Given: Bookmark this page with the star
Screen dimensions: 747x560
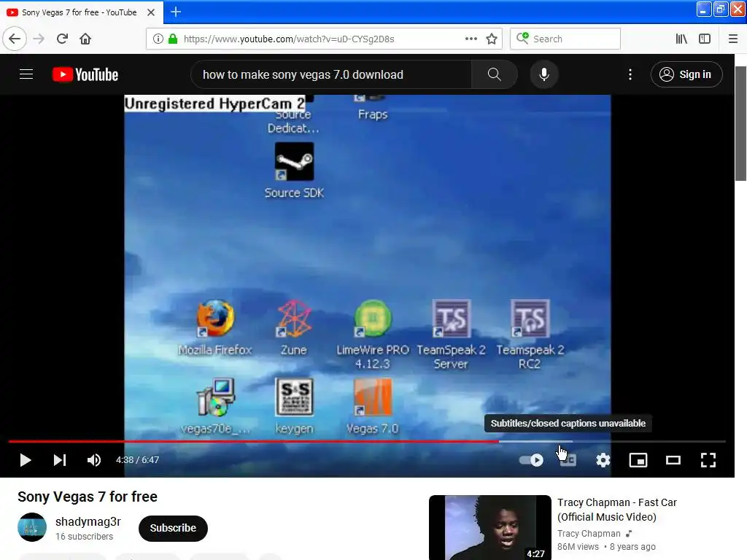Looking at the screenshot, I should (x=492, y=39).
